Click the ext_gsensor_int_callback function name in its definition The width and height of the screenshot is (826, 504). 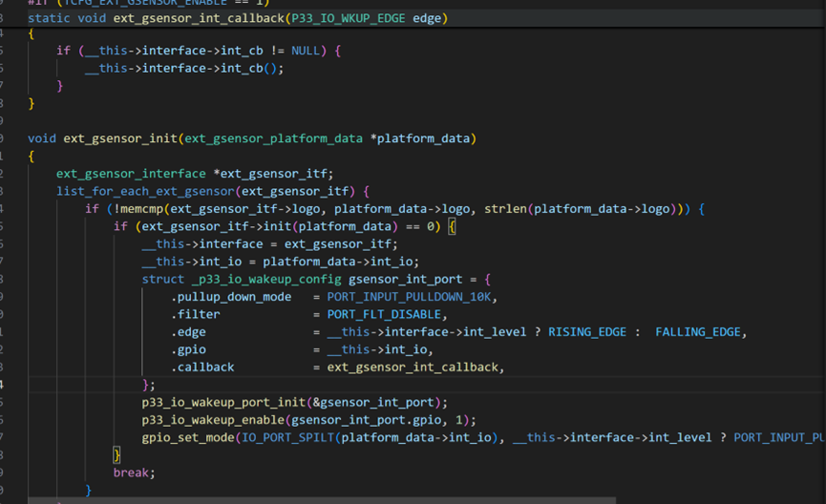point(199,18)
